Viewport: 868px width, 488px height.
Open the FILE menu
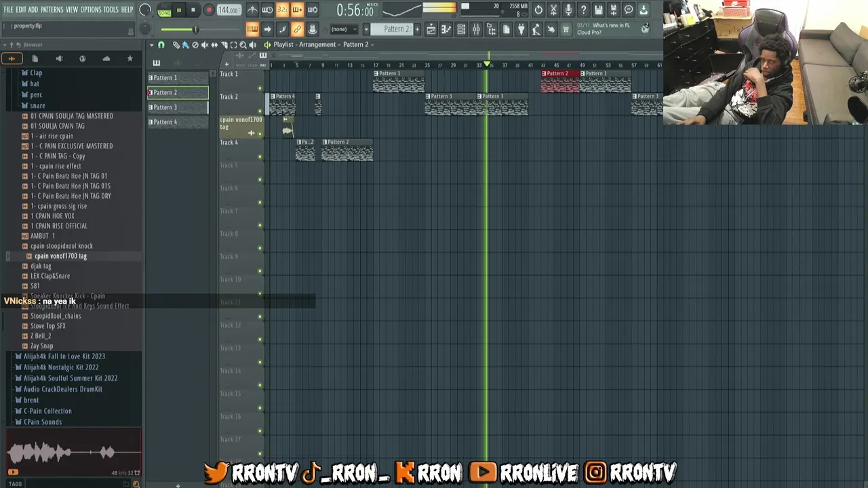click(8, 9)
